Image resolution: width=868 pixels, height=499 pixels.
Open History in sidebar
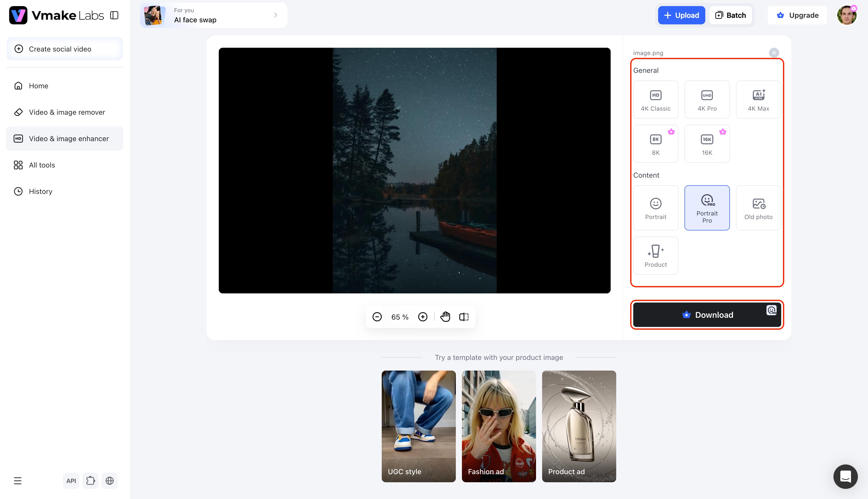(64, 191)
